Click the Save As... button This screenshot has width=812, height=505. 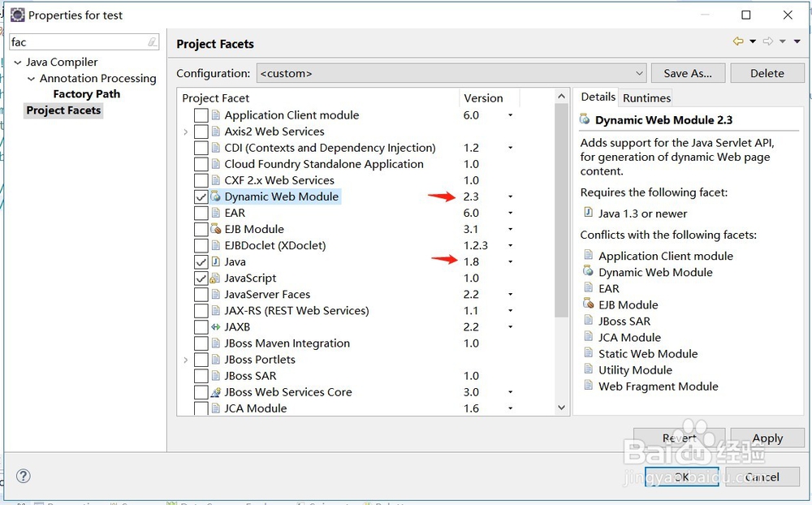tap(687, 73)
